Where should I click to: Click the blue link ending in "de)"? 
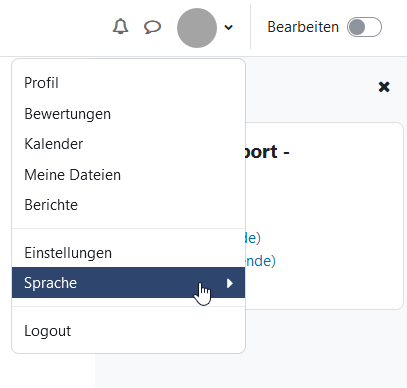click(x=253, y=238)
